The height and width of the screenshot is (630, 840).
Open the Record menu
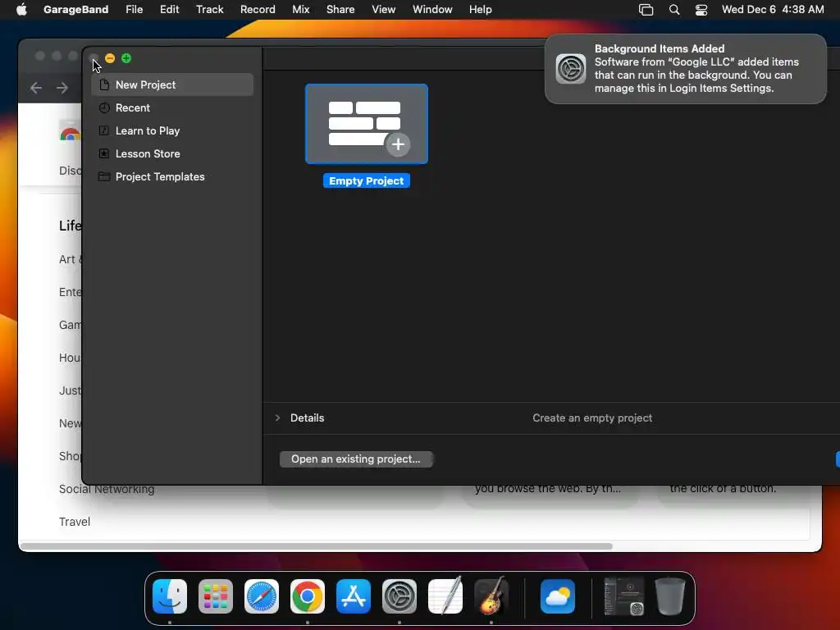pyautogui.click(x=258, y=9)
